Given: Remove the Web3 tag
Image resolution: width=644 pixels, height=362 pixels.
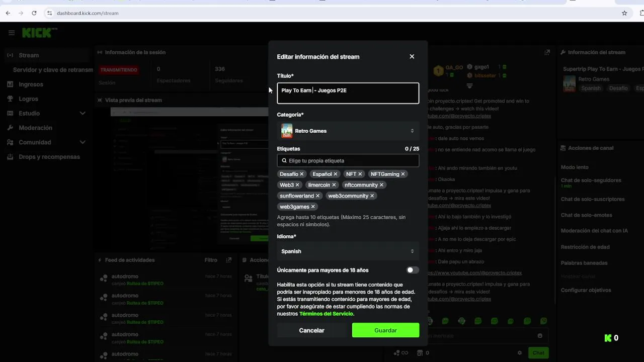Looking at the screenshot, I should pos(297,185).
